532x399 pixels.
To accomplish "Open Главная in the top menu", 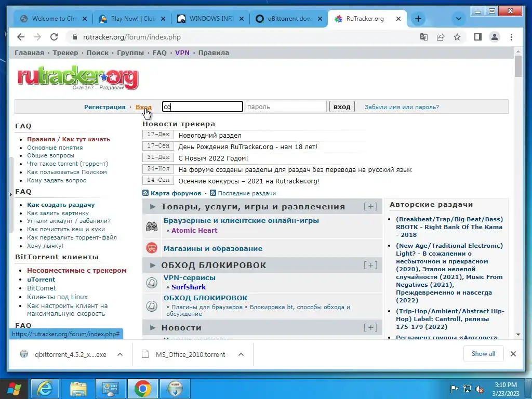I will (29, 52).
